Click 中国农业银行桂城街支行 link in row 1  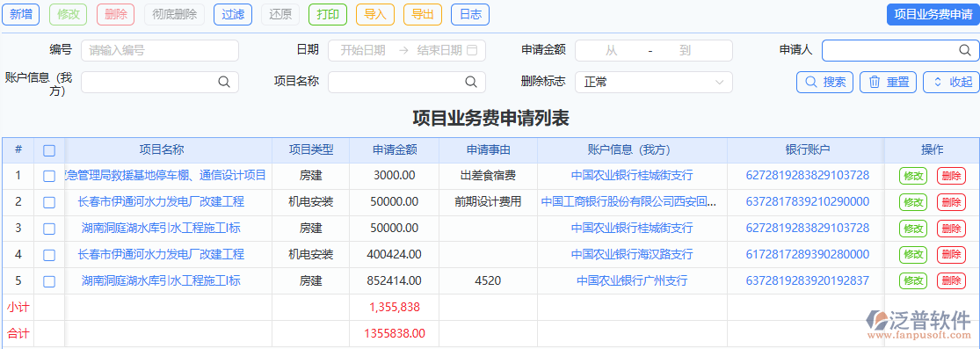pos(632,175)
